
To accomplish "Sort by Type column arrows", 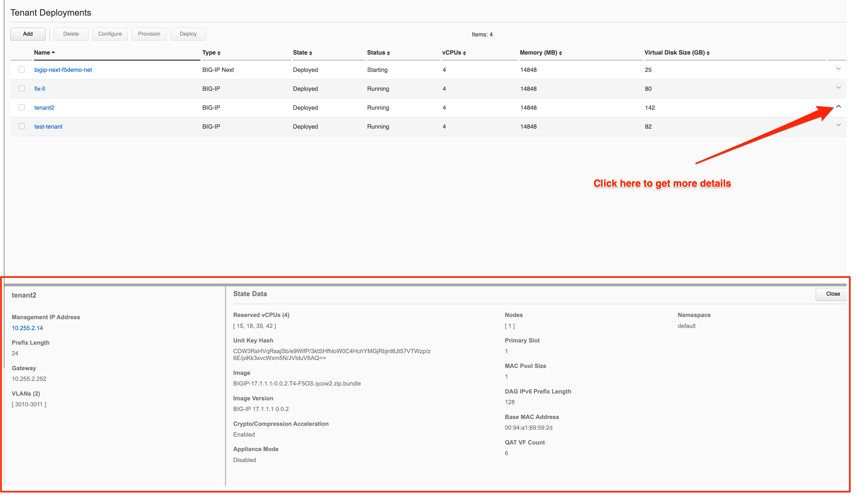I will [219, 53].
